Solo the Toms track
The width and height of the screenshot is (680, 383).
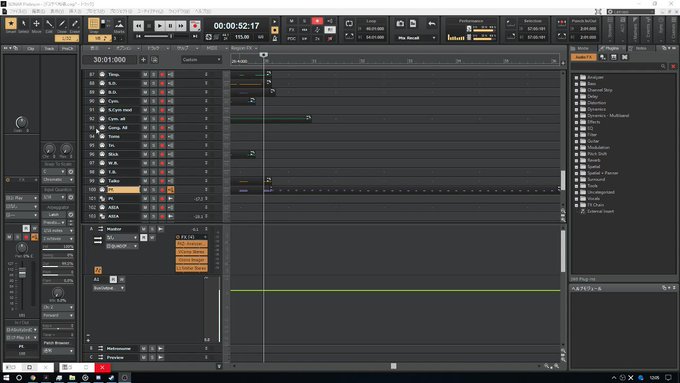[x=154, y=137]
